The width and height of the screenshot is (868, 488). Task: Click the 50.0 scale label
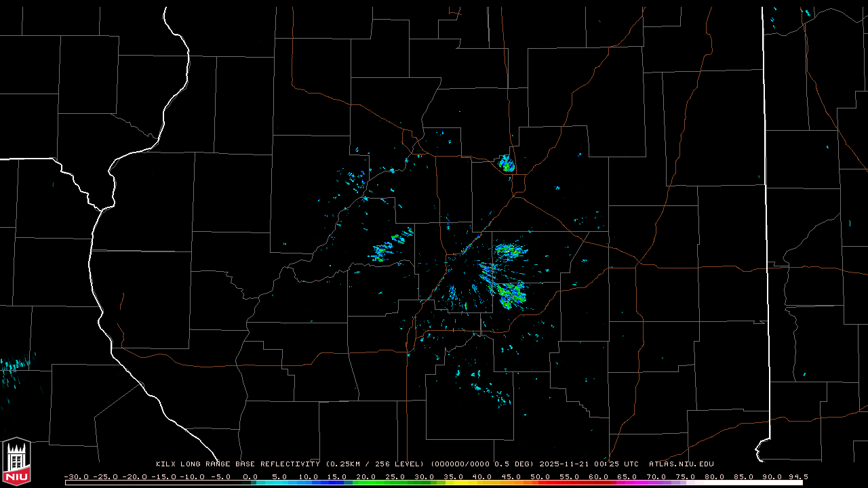click(x=541, y=476)
